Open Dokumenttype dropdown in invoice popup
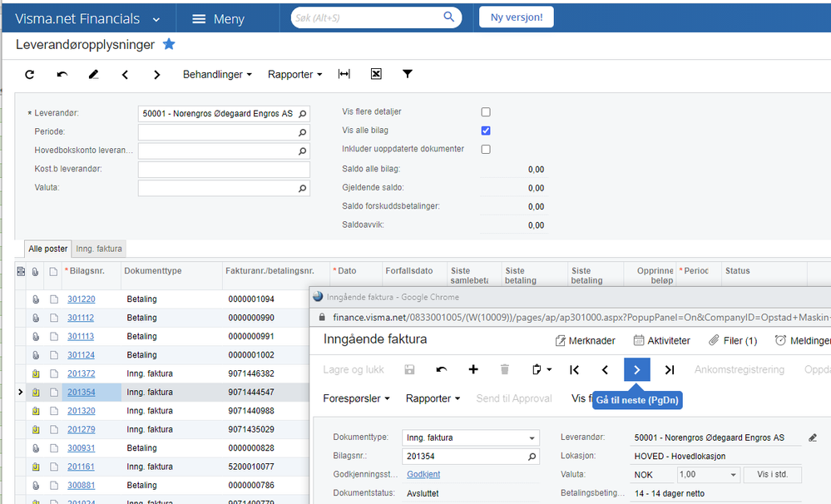Screen dimensions: 831x504 (532, 437)
